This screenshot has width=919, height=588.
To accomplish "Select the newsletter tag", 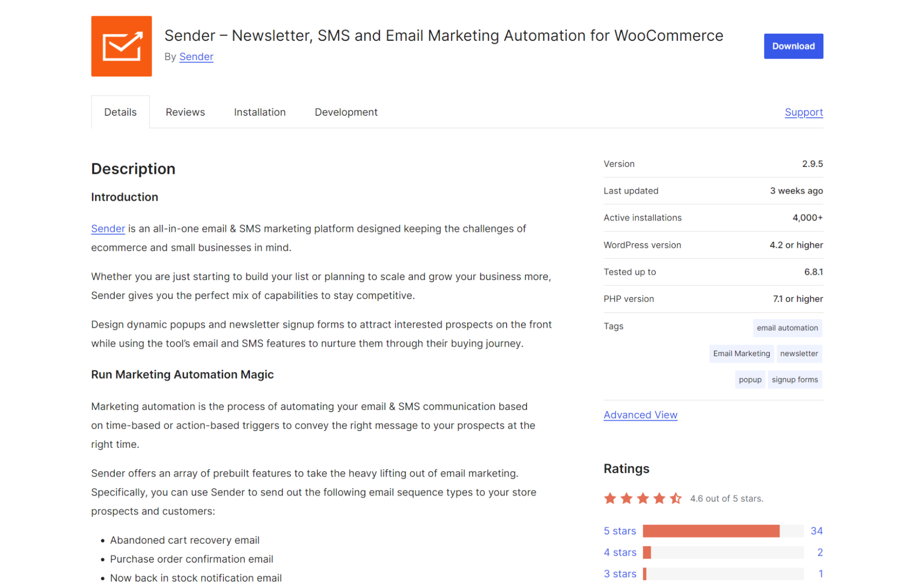I will coord(799,354).
